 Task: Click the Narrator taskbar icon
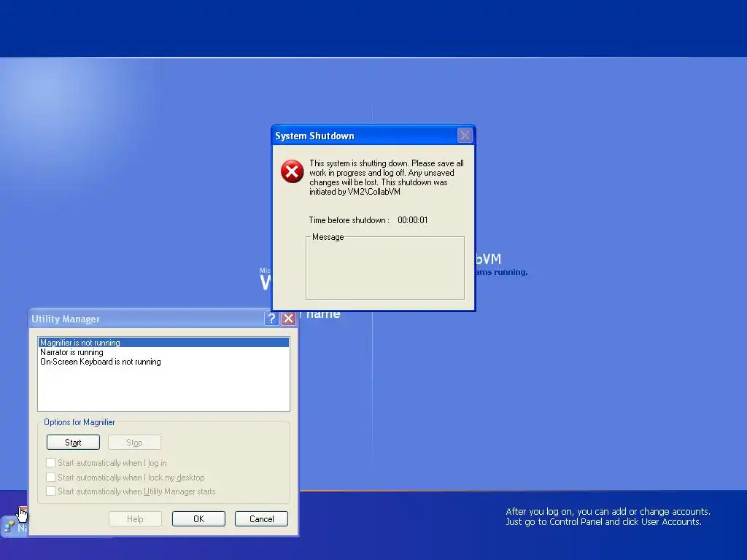point(15,526)
